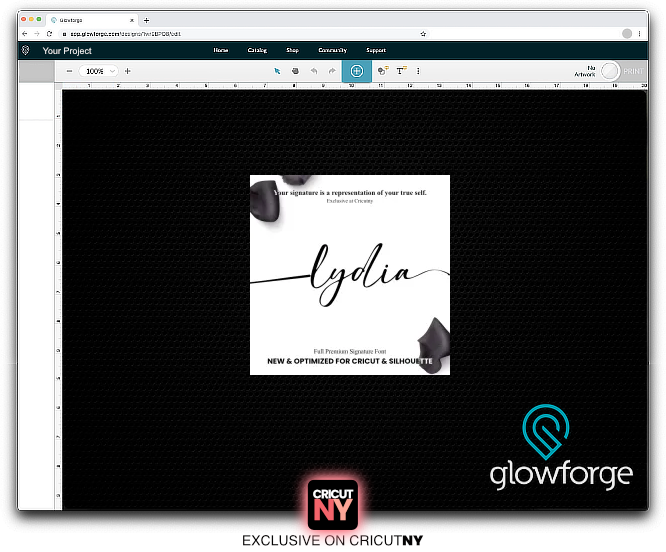The image size is (666, 552).
Task: Click the browser forward arrow
Action: (x=37, y=34)
